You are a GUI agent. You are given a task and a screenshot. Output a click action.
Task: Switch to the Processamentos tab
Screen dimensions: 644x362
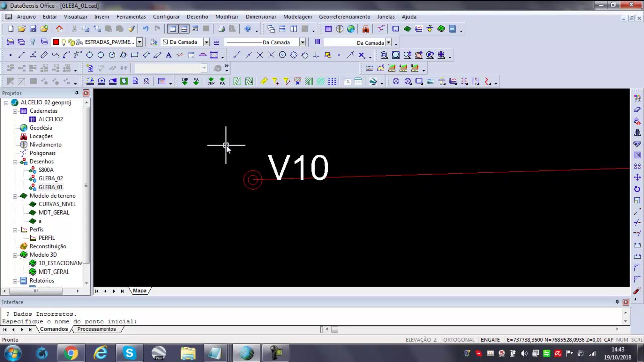tap(97, 329)
